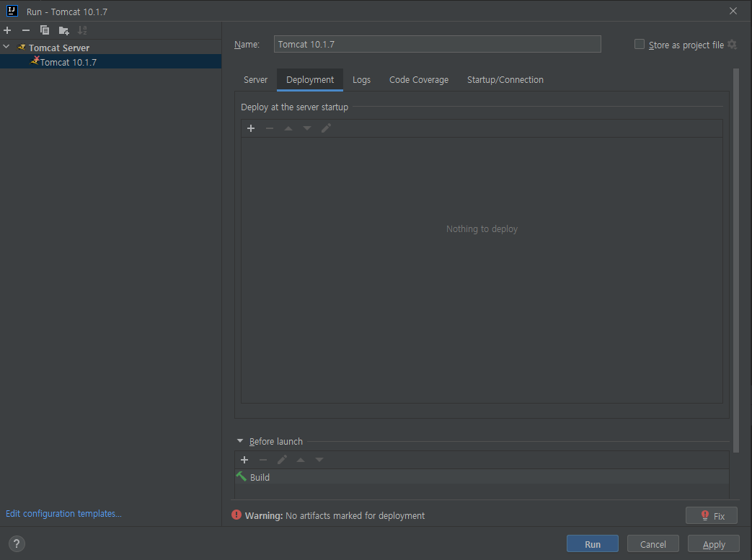Remove the selected run configuration
The image size is (752, 560).
click(x=26, y=31)
